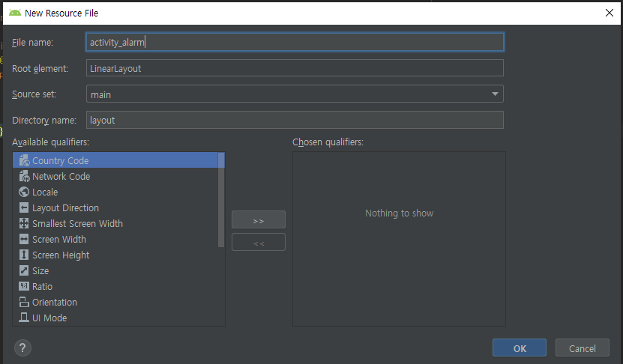Open the Source set dropdown arrow
This screenshot has width=623, height=364.
[495, 94]
